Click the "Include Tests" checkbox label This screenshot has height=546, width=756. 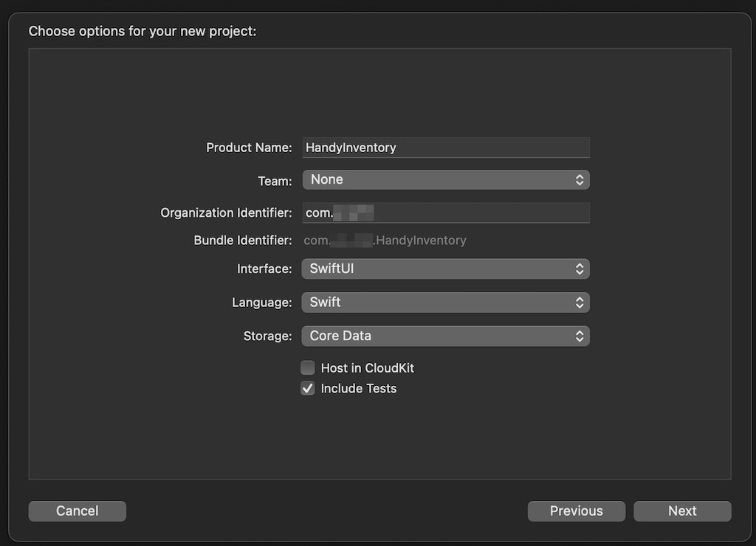coord(358,389)
